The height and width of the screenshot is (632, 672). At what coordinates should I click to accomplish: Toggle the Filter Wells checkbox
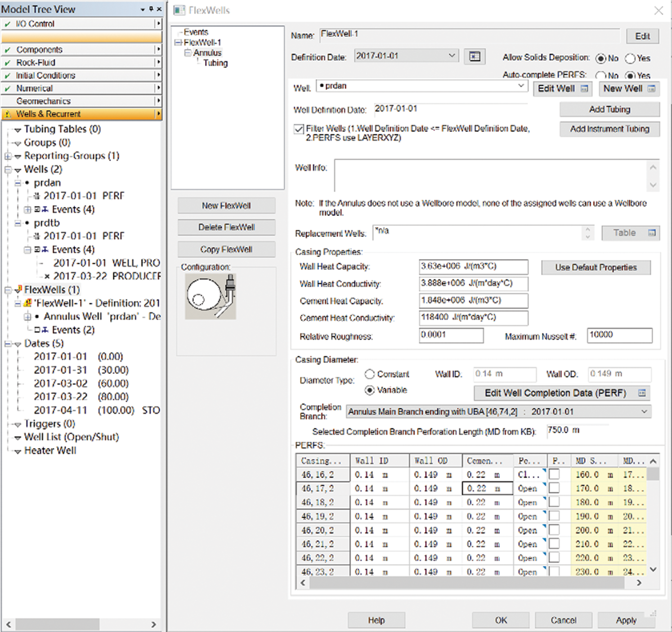pos(299,129)
